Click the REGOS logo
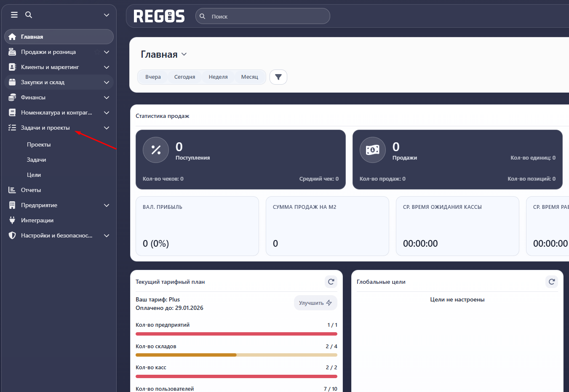Image resolution: width=569 pixels, height=392 pixels. pos(159,16)
